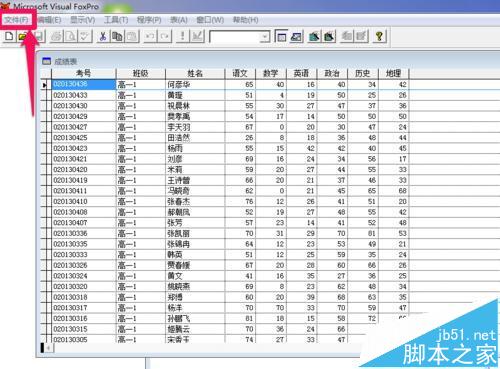
Task: Click the 英语 column header
Action: (x=301, y=74)
